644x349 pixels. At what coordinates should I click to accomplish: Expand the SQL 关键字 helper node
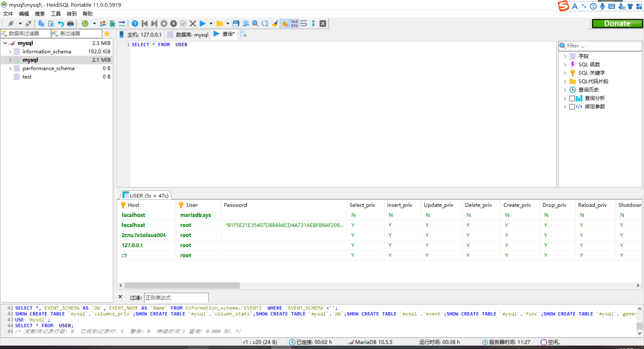[565, 73]
